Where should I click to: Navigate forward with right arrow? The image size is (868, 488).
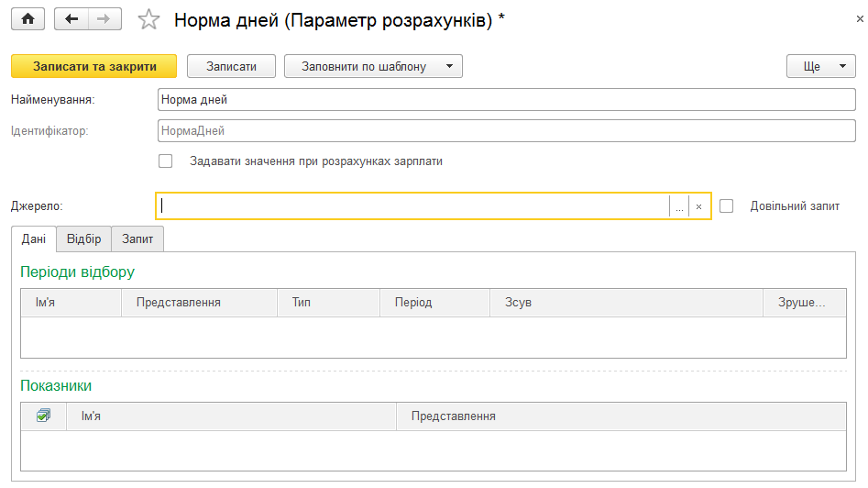(104, 19)
